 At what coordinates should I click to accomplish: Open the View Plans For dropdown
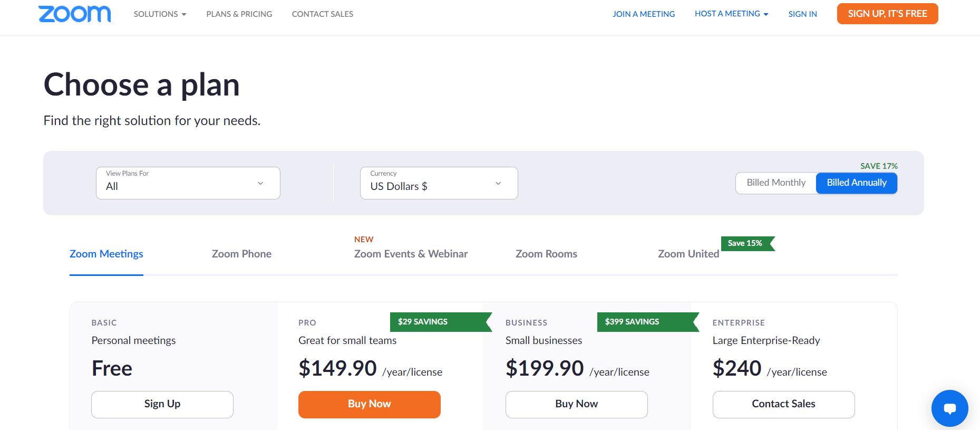[188, 183]
